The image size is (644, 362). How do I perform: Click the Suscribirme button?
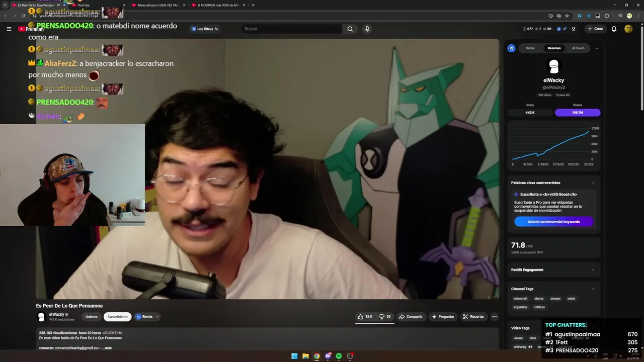pyautogui.click(x=117, y=317)
